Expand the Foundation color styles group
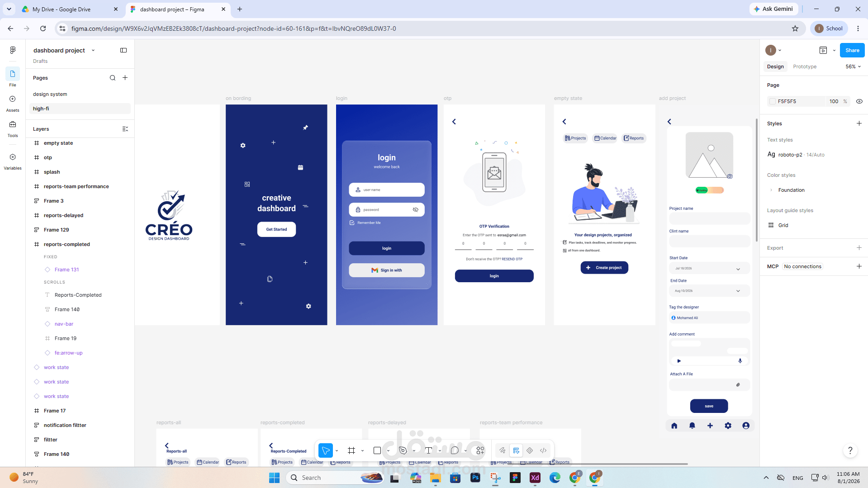 coord(771,190)
